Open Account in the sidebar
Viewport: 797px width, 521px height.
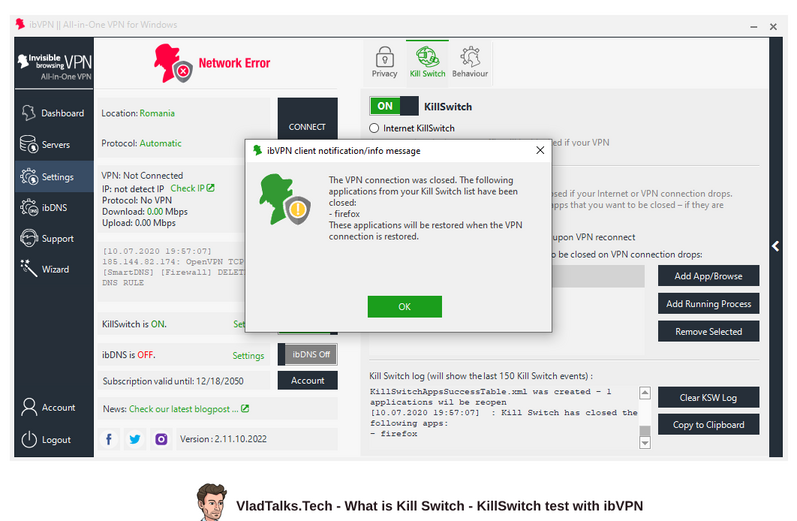click(53, 407)
